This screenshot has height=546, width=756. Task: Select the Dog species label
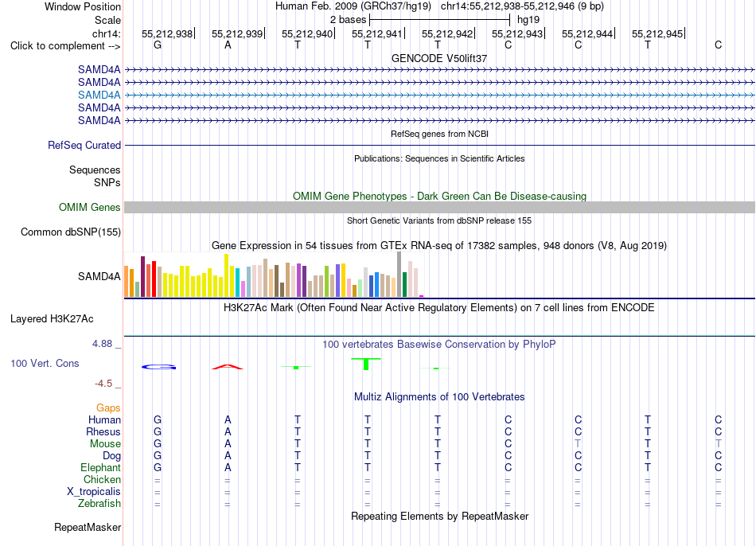point(111,456)
